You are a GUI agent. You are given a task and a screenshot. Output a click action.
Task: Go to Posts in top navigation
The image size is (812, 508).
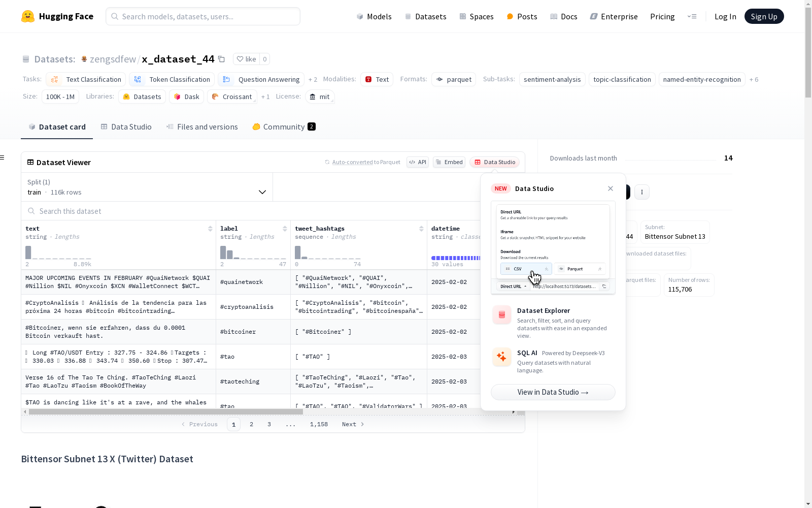tap(522, 16)
